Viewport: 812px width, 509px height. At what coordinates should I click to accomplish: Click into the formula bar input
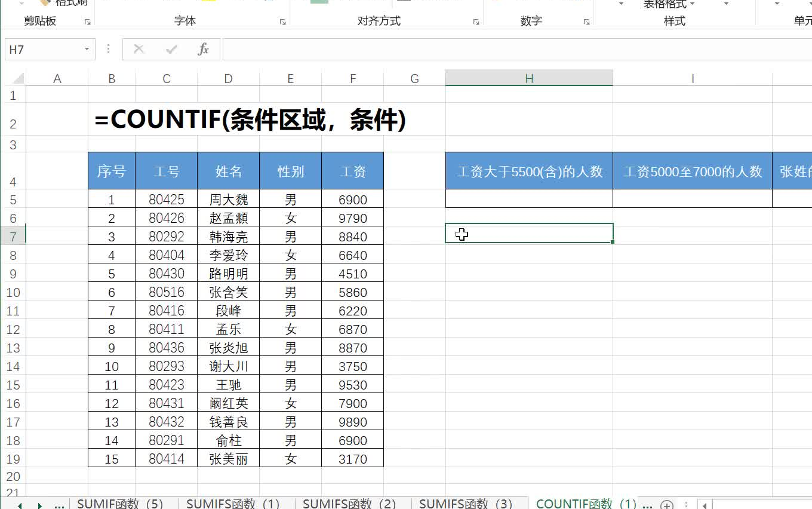click(x=516, y=50)
